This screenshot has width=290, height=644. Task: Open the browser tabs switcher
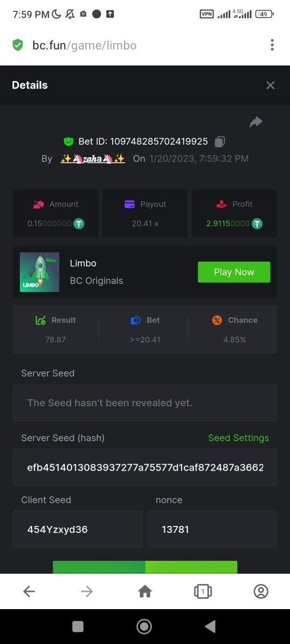tap(202, 591)
